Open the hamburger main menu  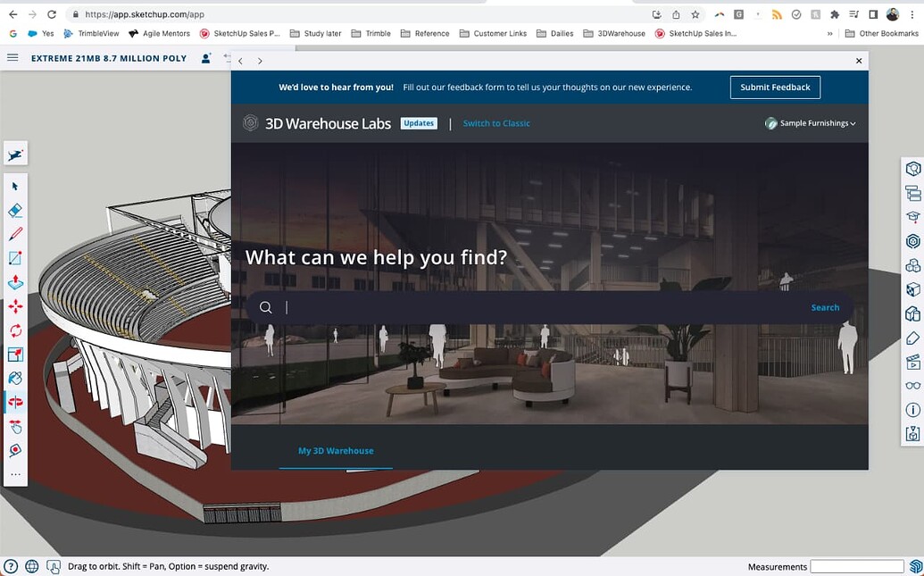coord(12,57)
